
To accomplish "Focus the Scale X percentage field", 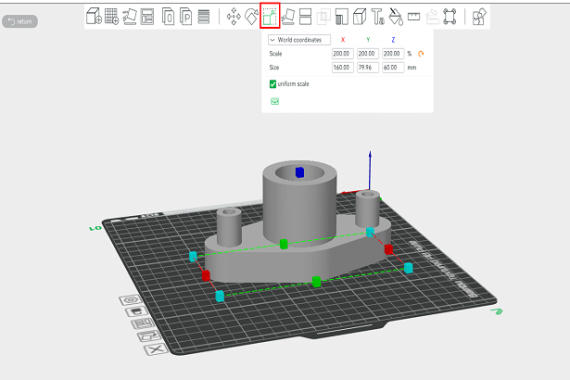I will click(342, 54).
